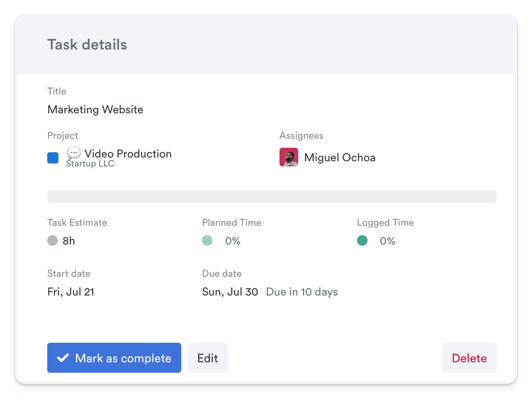Click the Mark as complete button
The width and height of the screenshot is (532, 399).
(114, 358)
